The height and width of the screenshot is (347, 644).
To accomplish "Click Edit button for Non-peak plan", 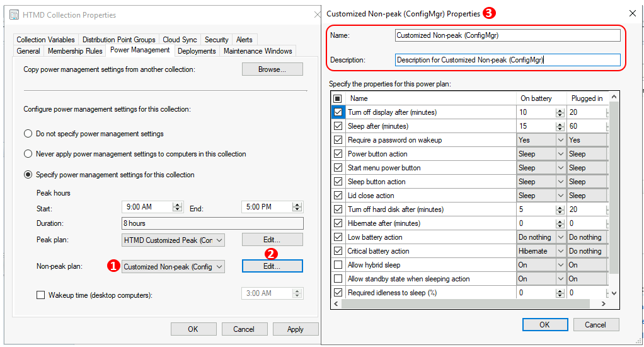I will pos(272,266).
